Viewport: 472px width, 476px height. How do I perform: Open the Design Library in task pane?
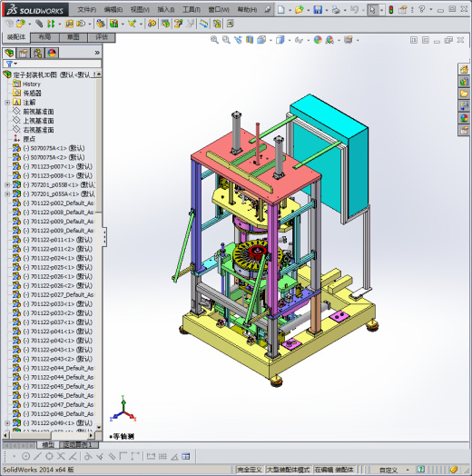[464, 82]
